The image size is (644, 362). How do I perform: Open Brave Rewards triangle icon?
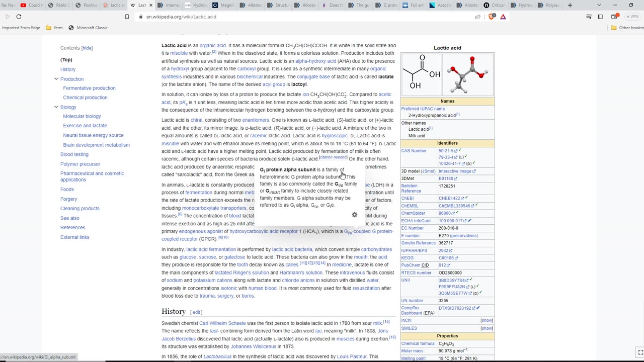(503, 17)
